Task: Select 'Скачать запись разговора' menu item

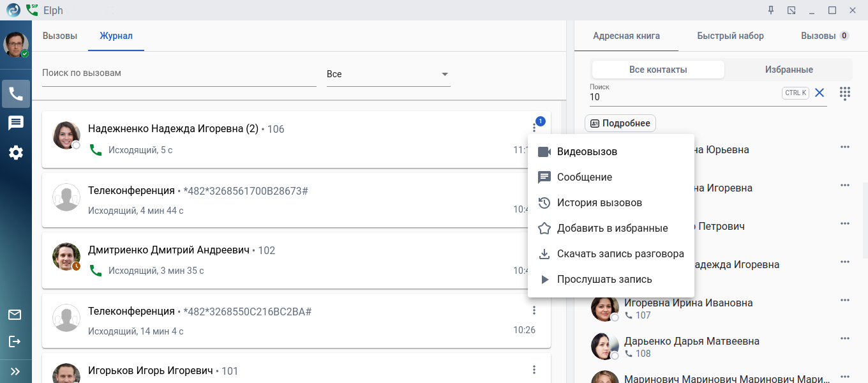Action: point(620,254)
